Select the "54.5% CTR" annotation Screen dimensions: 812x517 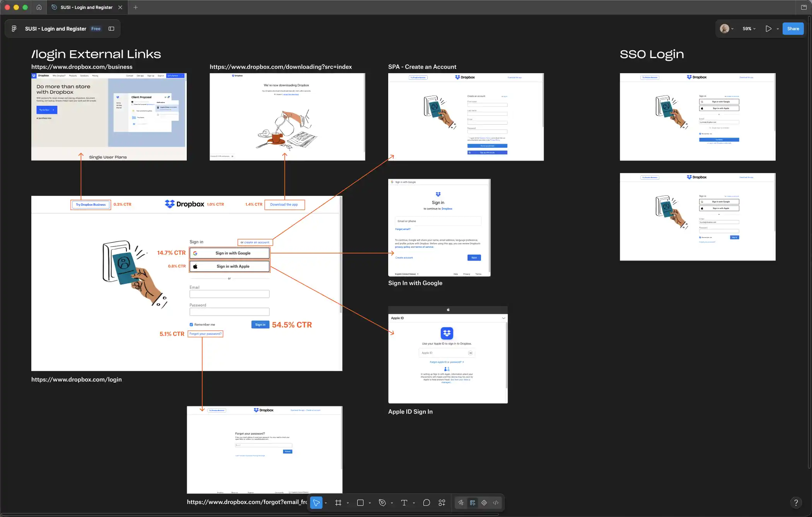coord(292,325)
